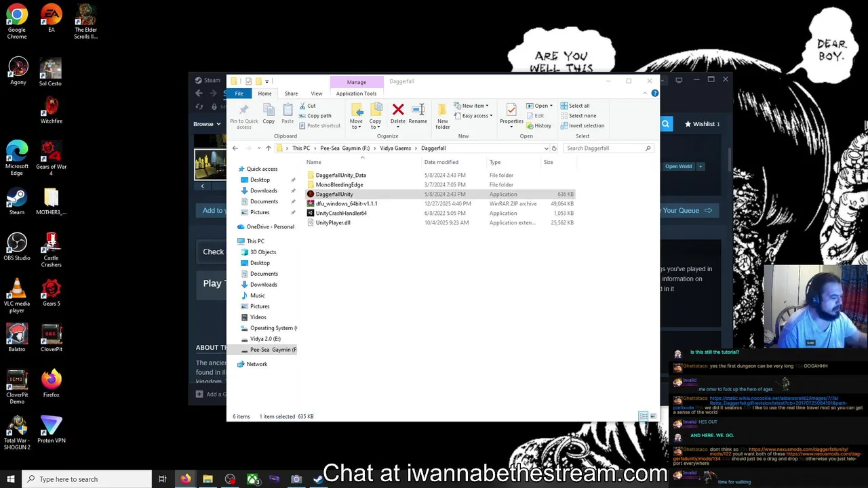868x488 pixels.
Task: Click Invert selection
Action: pos(582,125)
